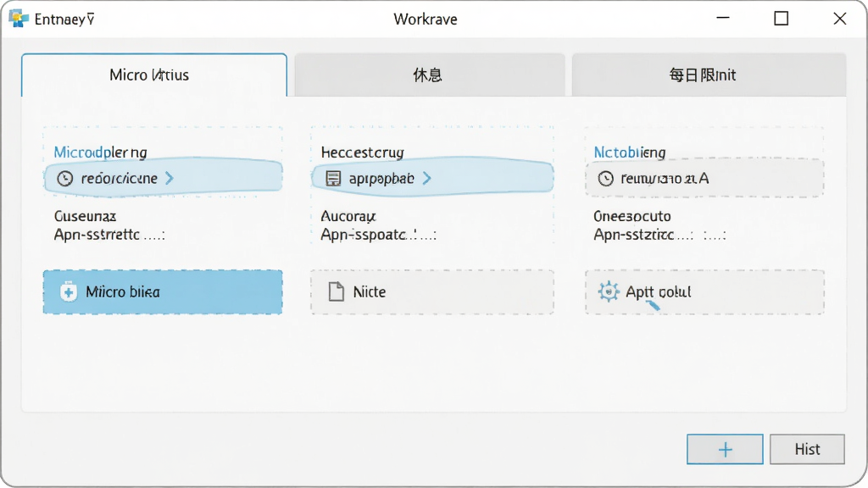
Task: Click the Niicte button
Action: point(432,292)
